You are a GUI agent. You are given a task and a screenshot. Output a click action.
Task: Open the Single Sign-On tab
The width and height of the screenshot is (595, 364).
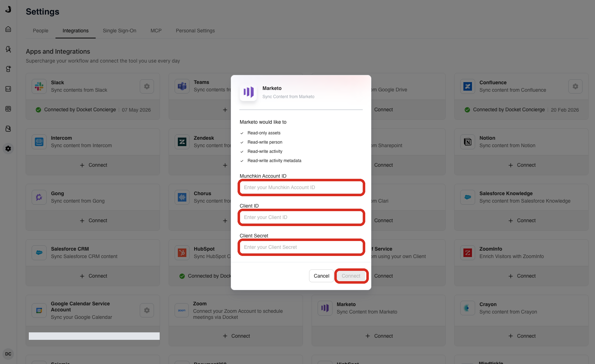pyautogui.click(x=119, y=31)
